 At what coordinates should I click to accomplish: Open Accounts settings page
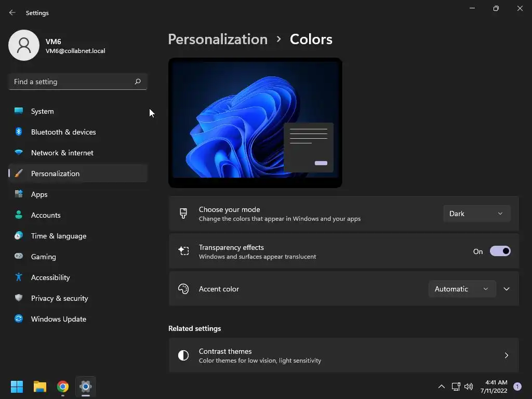click(78, 215)
